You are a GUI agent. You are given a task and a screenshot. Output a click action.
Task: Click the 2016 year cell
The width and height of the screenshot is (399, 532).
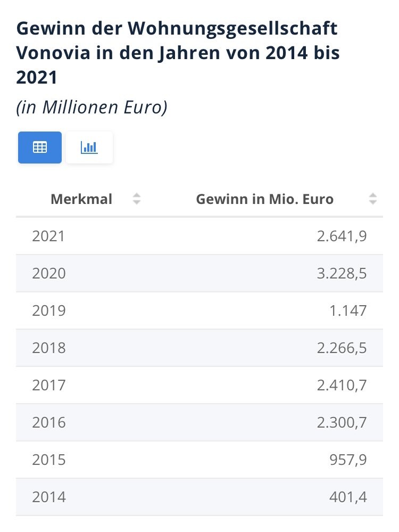coord(48,422)
